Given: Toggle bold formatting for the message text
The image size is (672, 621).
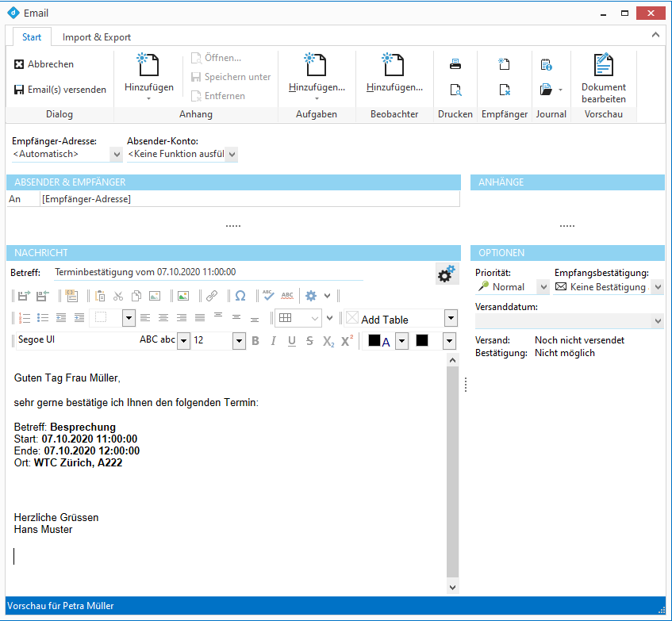Looking at the screenshot, I should tap(255, 341).
